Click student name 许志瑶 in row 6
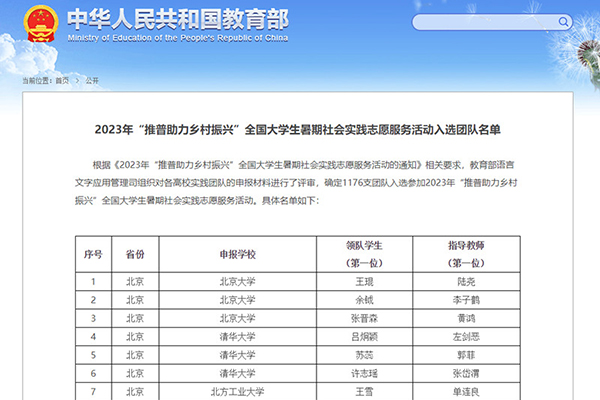 [364, 372]
